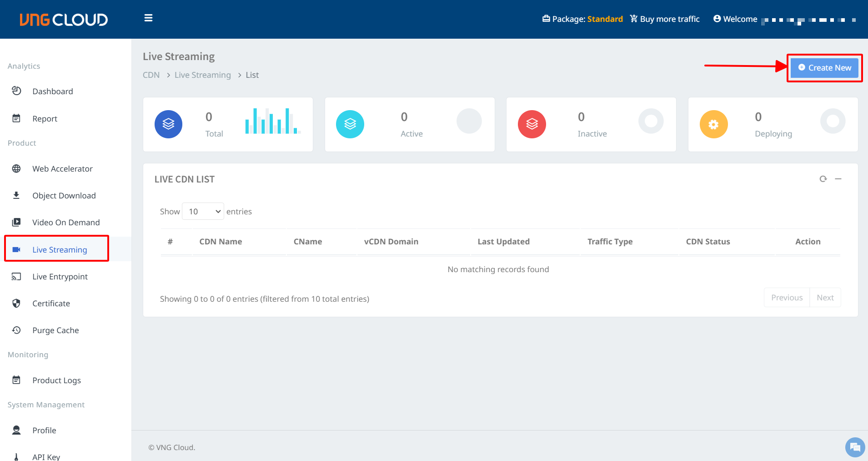
Task: Click the Object Download arrow icon
Action: click(x=16, y=196)
